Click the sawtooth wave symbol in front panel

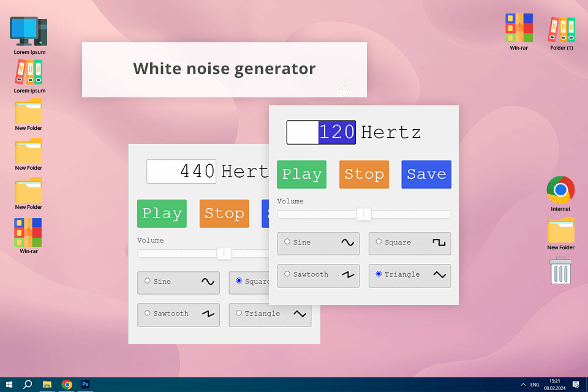point(348,274)
